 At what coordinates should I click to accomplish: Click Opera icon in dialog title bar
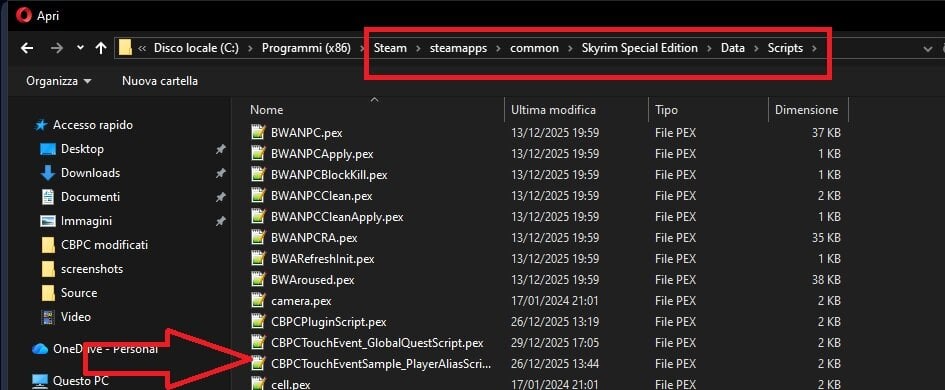pyautogui.click(x=24, y=16)
